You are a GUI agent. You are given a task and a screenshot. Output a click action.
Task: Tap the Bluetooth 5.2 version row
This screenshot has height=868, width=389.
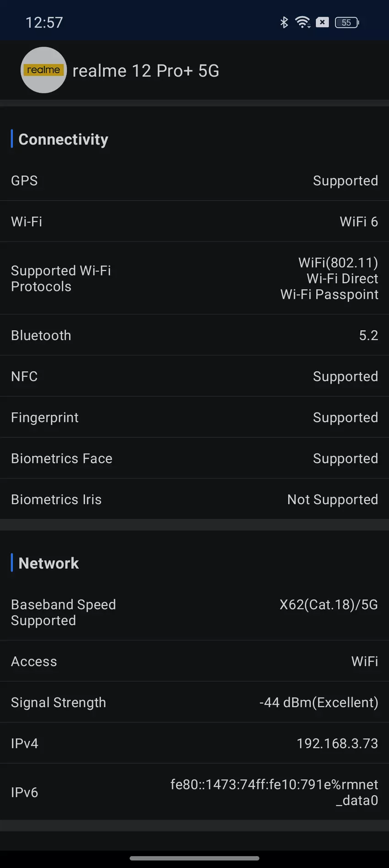click(x=194, y=335)
